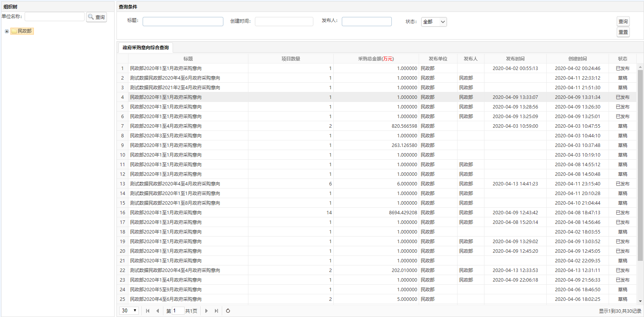This screenshot has height=317, width=644.
Task: Open the 状态 dropdown
Action: tap(434, 22)
